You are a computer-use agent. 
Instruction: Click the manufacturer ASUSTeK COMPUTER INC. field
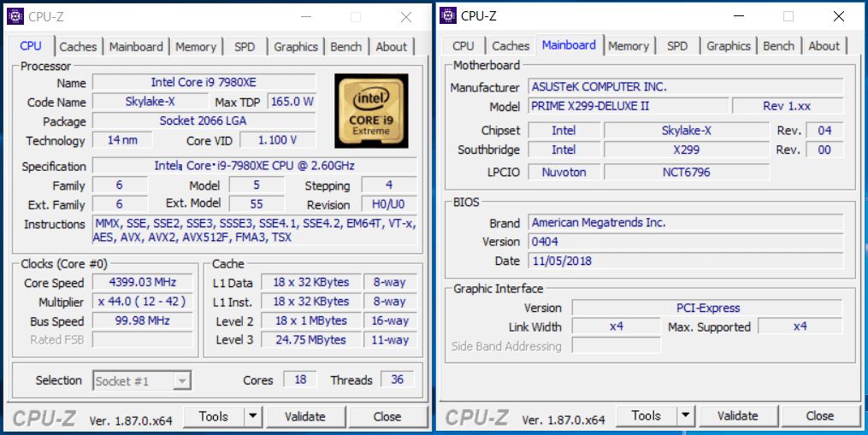(686, 87)
